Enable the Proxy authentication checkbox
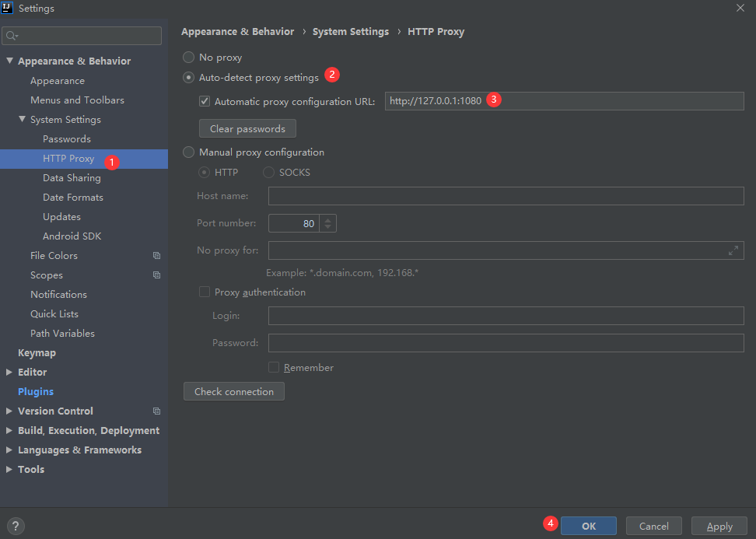756x539 pixels. click(x=205, y=292)
